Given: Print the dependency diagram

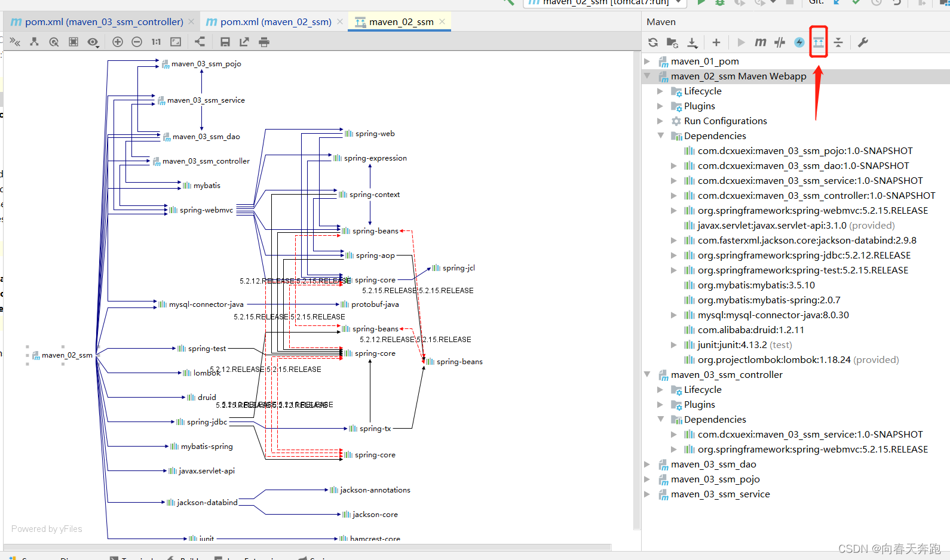Looking at the screenshot, I should (x=264, y=42).
